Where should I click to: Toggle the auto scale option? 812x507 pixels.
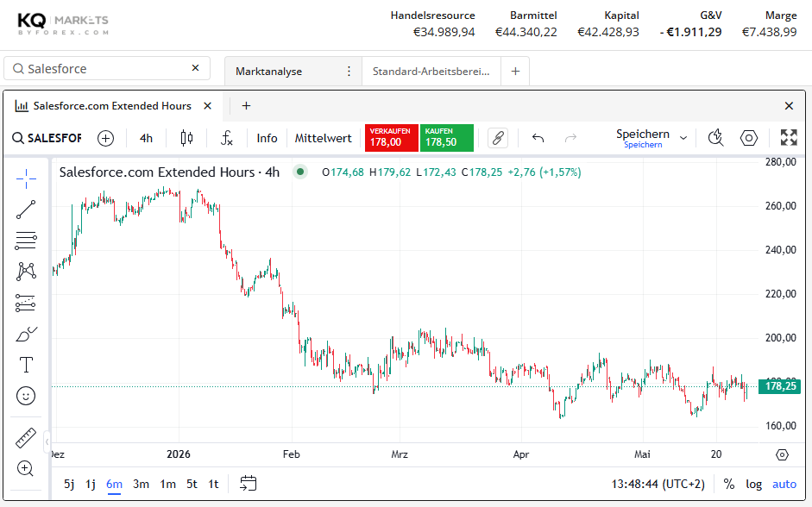tap(784, 484)
